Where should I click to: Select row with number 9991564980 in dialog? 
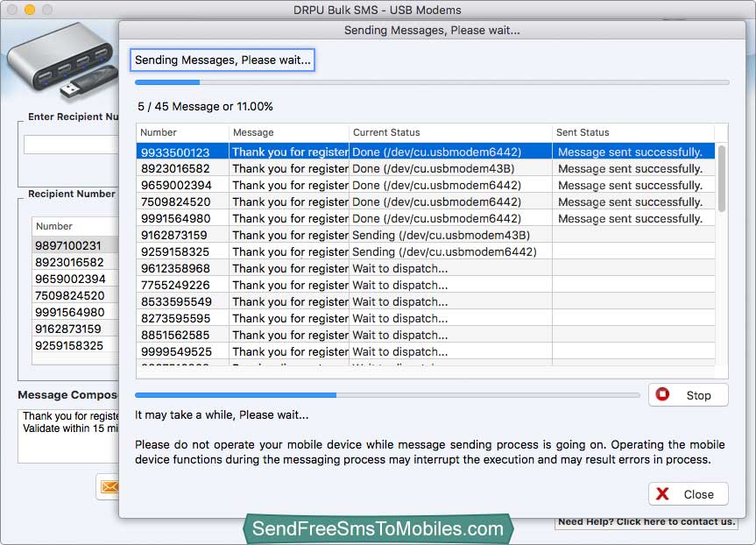tap(425, 218)
